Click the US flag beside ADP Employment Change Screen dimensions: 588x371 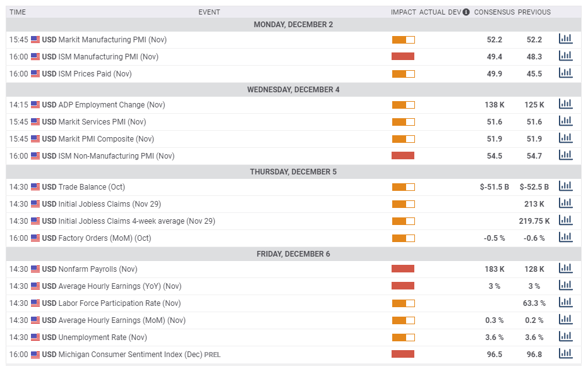[x=36, y=104]
